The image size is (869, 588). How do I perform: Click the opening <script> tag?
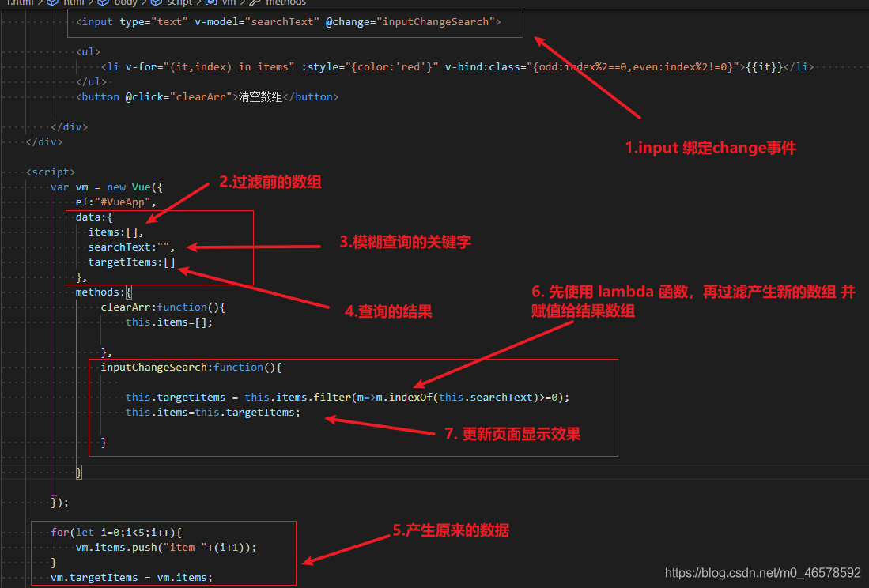point(51,172)
